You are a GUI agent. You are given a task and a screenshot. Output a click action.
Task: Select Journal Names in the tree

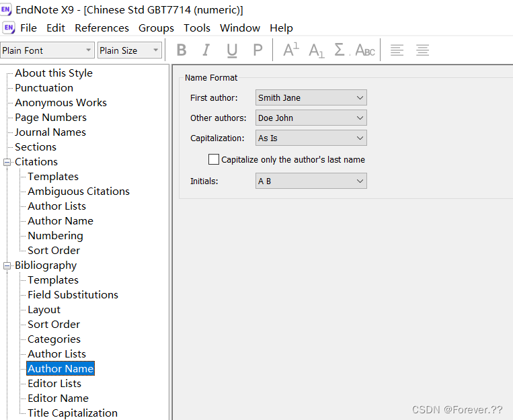(x=50, y=132)
